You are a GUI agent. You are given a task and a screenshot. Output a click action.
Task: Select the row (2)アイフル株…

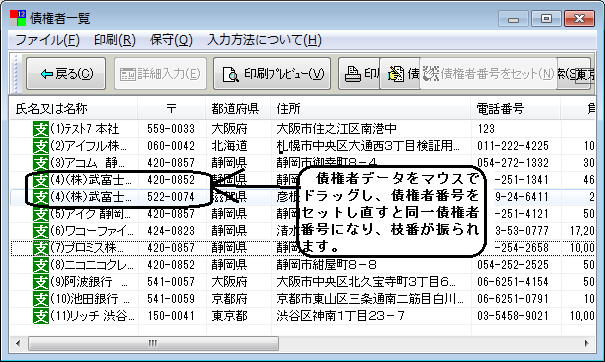coord(302,146)
